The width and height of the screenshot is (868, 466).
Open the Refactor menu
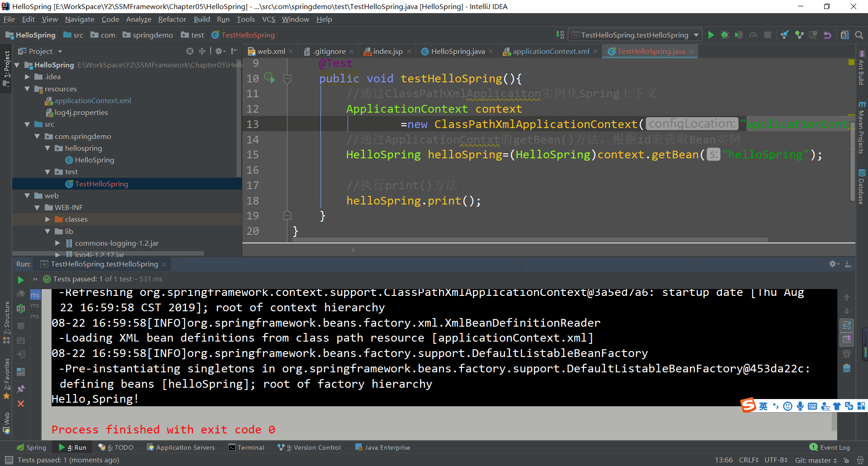pos(172,19)
